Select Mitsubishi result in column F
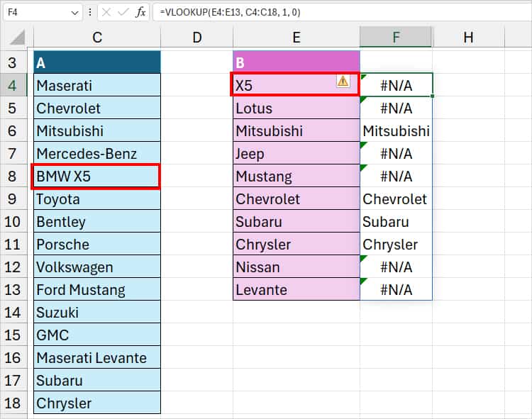The image size is (532, 419). [x=396, y=130]
